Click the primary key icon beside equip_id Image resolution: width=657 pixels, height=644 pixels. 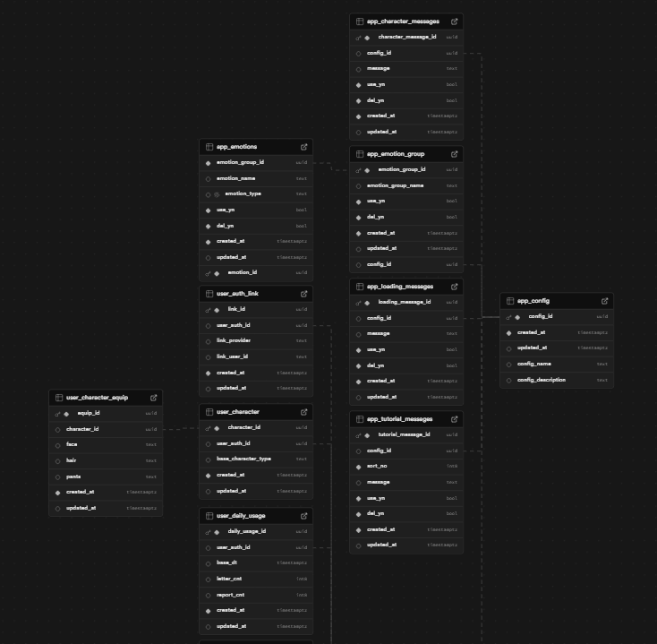[x=58, y=414]
